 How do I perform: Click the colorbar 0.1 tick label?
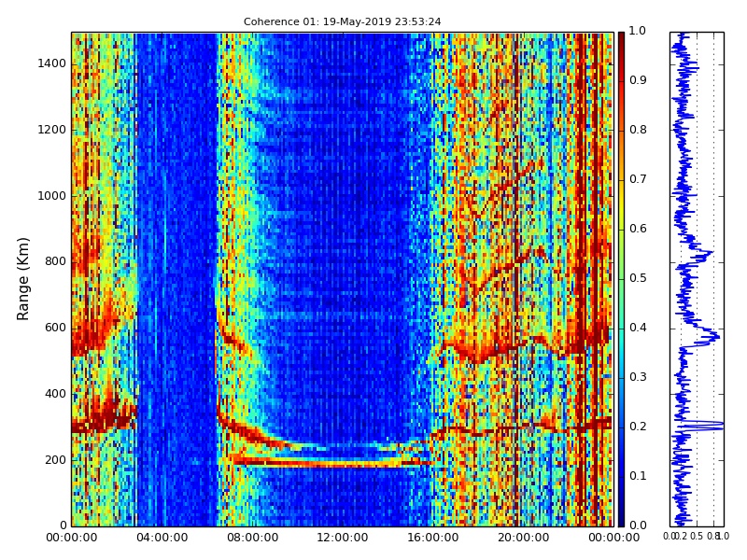coord(638,476)
